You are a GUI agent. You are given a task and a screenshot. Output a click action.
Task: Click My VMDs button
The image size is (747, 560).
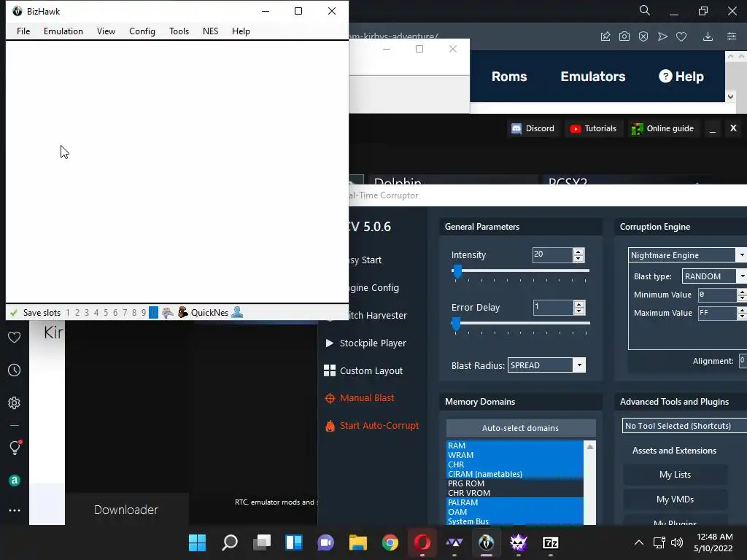tap(675, 499)
